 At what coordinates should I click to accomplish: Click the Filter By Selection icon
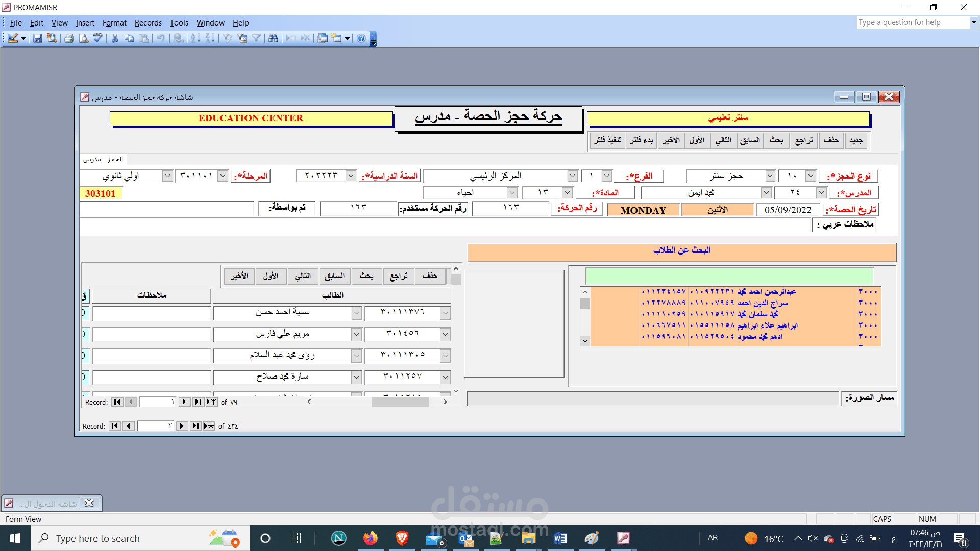point(228,38)
